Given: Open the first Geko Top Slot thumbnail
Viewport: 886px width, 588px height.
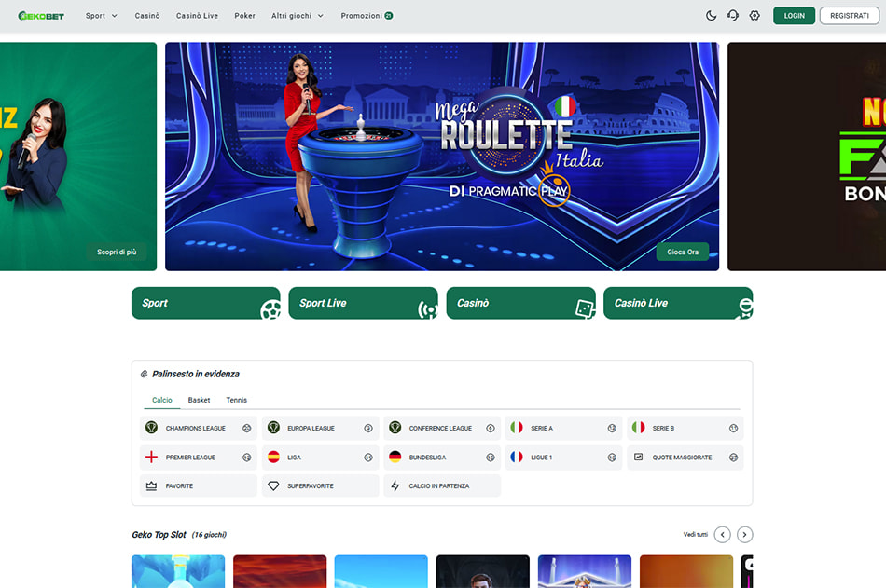Looking at the screenshot, I should [x=178, y=571].
